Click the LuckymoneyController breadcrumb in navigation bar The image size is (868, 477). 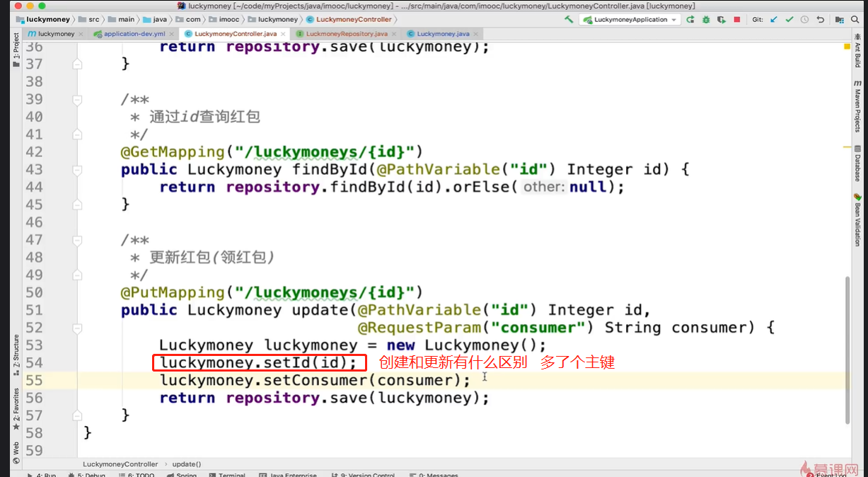348,19
